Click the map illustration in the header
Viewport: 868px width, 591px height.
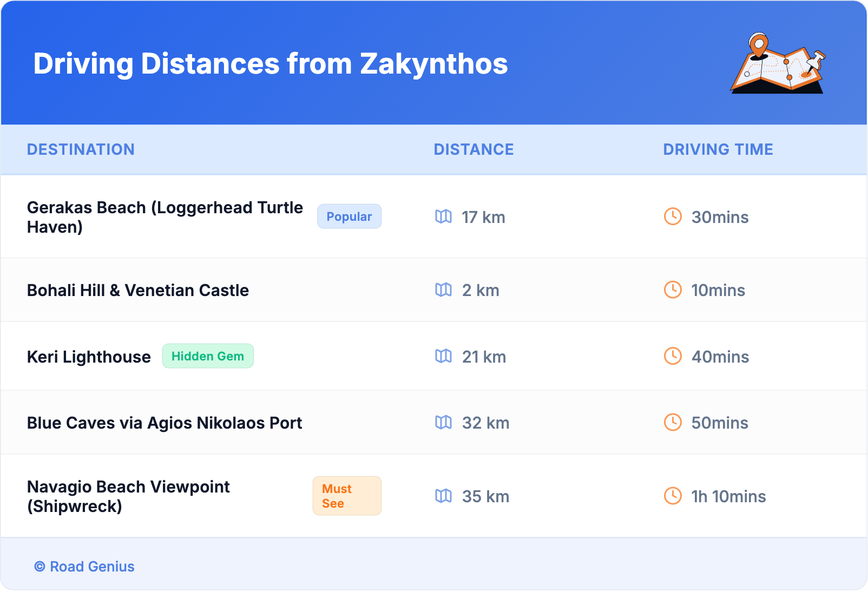point(778,63)
